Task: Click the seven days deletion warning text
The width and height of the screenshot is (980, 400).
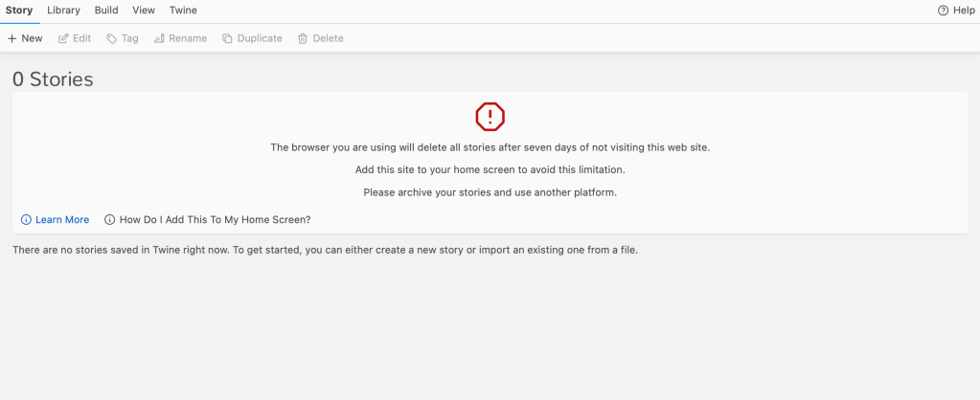Action: coord(490,147)
